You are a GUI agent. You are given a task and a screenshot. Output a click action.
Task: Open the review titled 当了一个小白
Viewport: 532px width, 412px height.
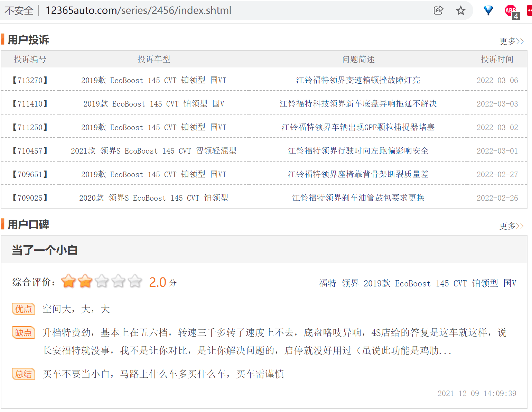pos(45,250)
